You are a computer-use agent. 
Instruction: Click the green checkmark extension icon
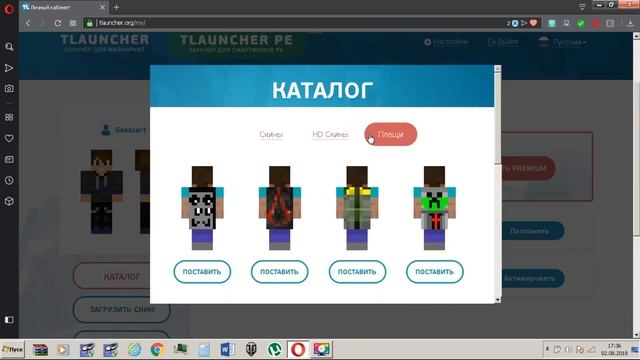(581, 23)
